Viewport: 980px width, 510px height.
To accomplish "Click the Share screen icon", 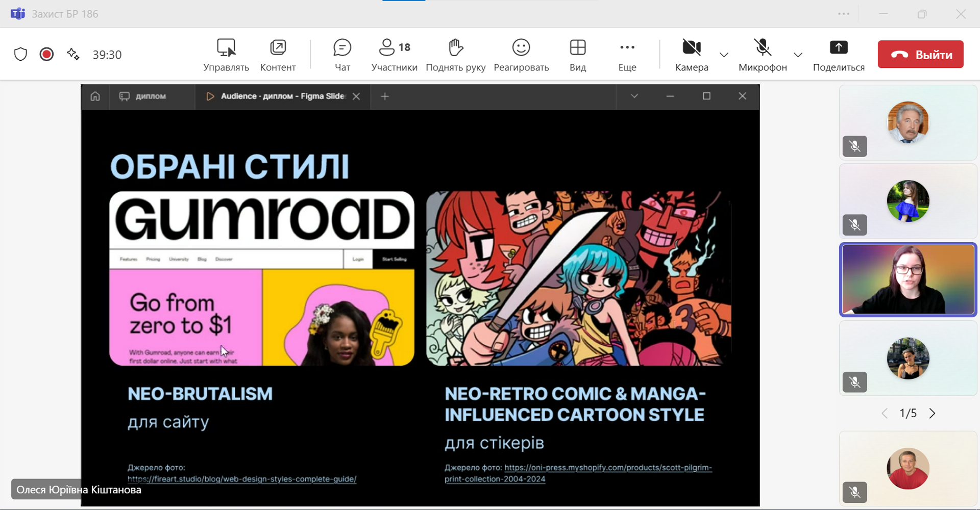I will [x=838, y=54].
